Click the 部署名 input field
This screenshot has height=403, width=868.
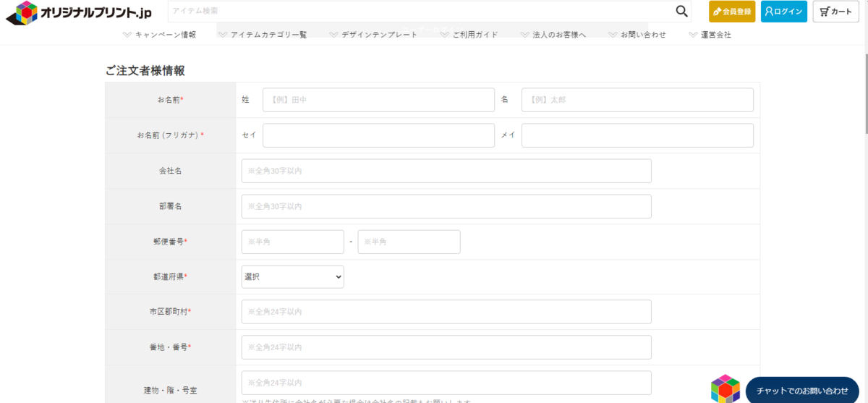pos(446,206)
